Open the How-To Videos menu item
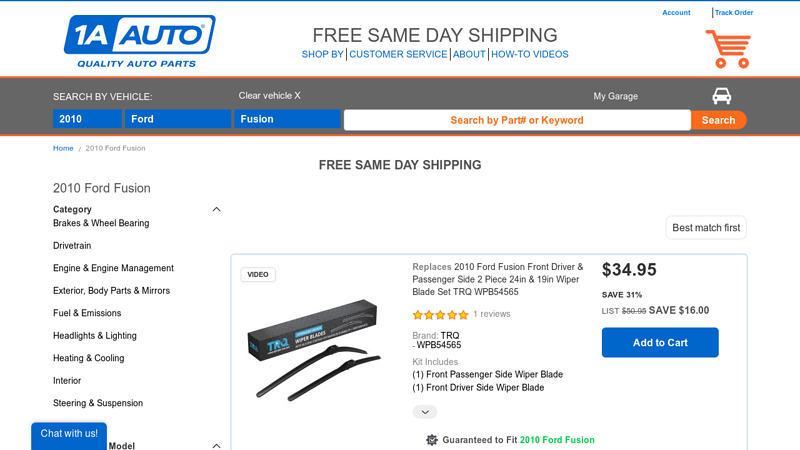This screenshot has height=450, width=800. pyautogui.click(x=530, y=54)
